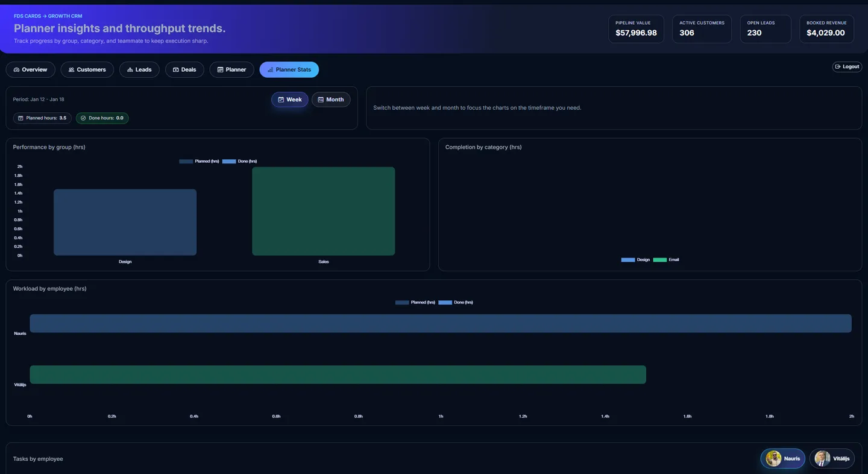
Task: Click the Booked Revenue card
Action: [826, 29]
